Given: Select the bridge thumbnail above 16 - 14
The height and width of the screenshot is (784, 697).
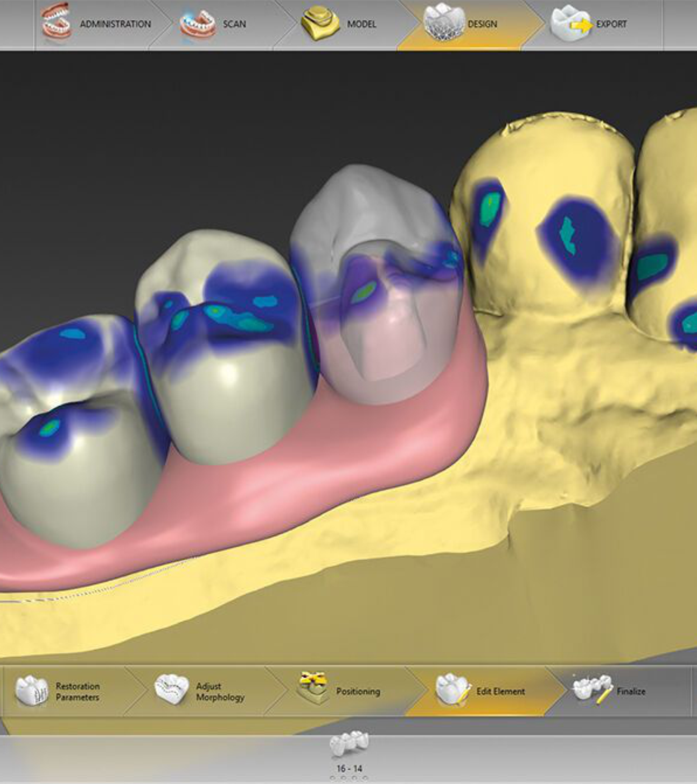Looking at the screenshot, I should click(349, 744).
